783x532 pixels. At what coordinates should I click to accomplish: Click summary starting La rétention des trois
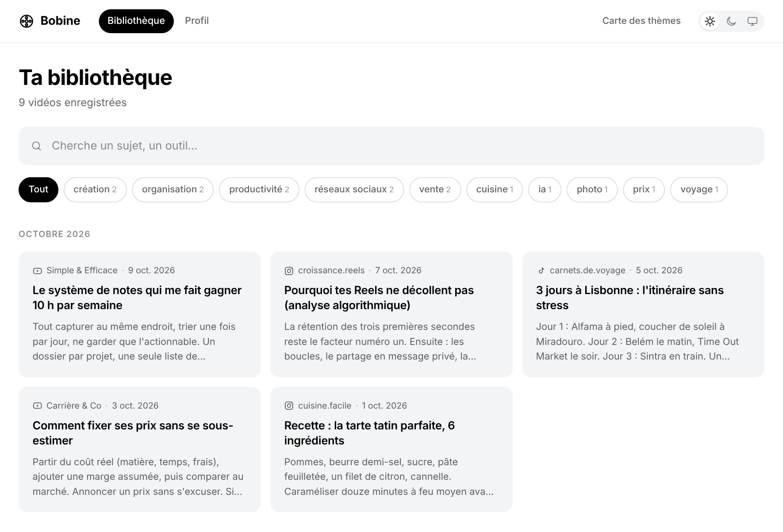pyautogui.click(x=380, y=341)
